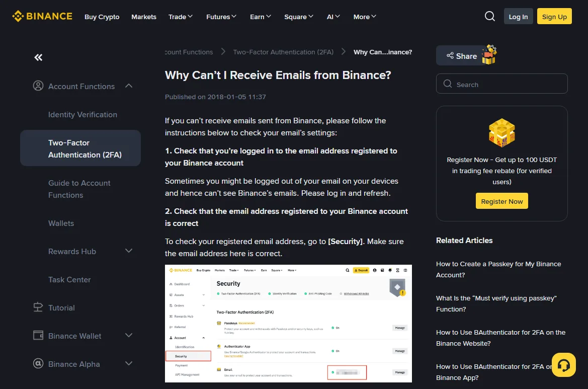Open the Earn dropdown menu
The image size is (588, 389).
pos(260,17)
